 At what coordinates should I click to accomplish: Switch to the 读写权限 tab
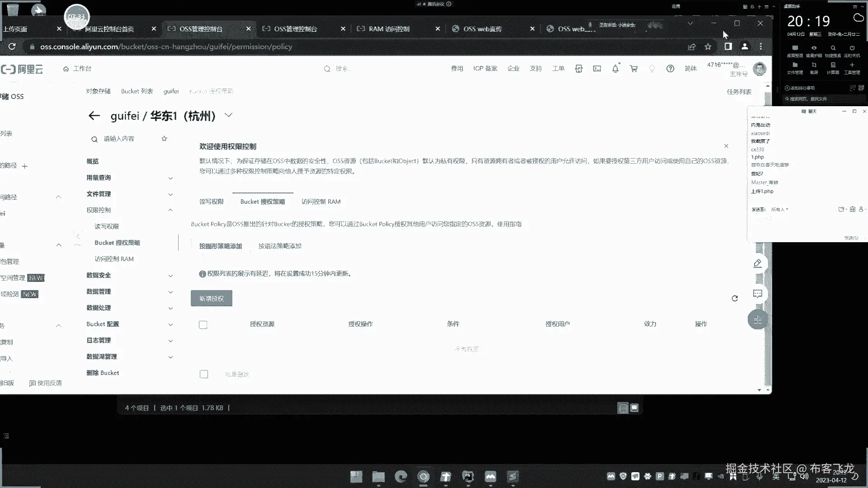(x=211, y=202)
